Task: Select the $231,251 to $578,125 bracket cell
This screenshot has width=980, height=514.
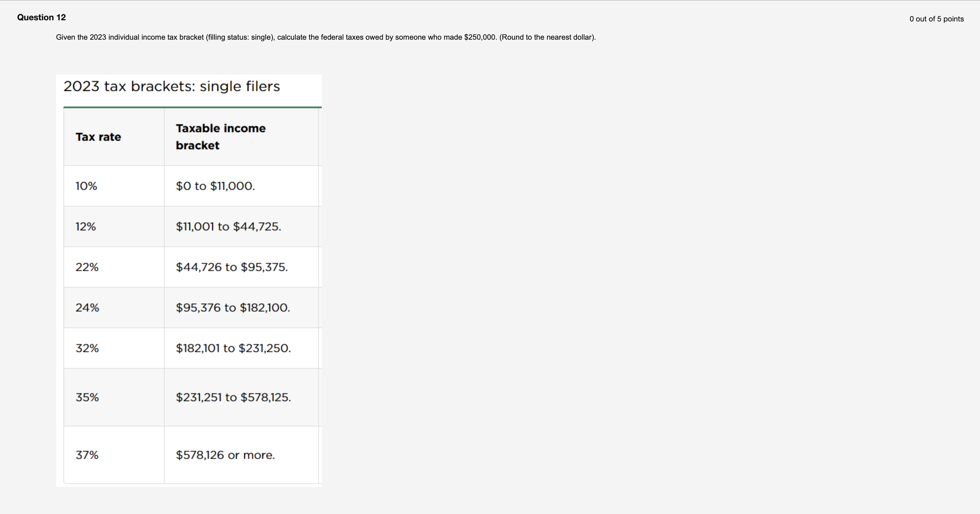Action: coord(233,397)
